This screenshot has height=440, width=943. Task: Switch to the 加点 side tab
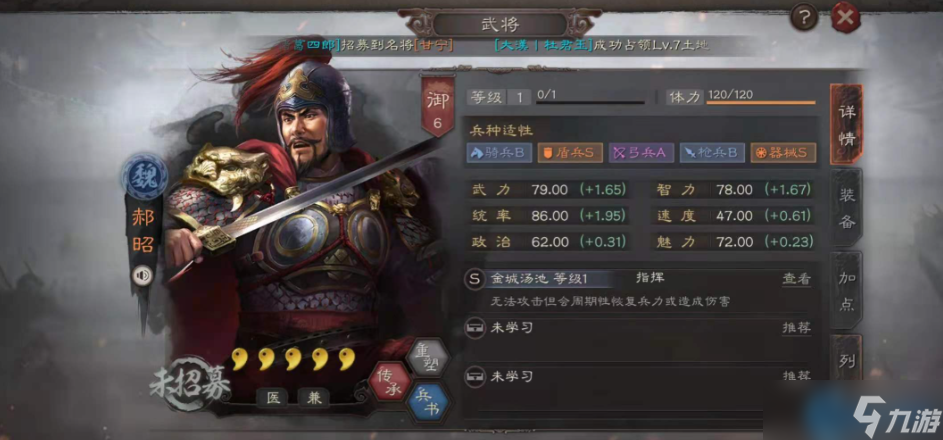(x=846, y=290)
